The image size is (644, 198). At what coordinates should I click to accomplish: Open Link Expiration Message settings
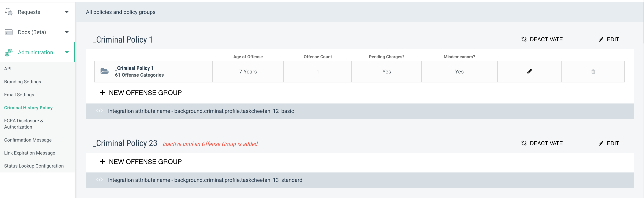click(x=29, y=153)
